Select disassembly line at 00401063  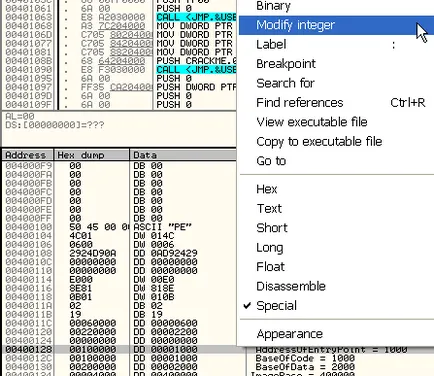119,17
